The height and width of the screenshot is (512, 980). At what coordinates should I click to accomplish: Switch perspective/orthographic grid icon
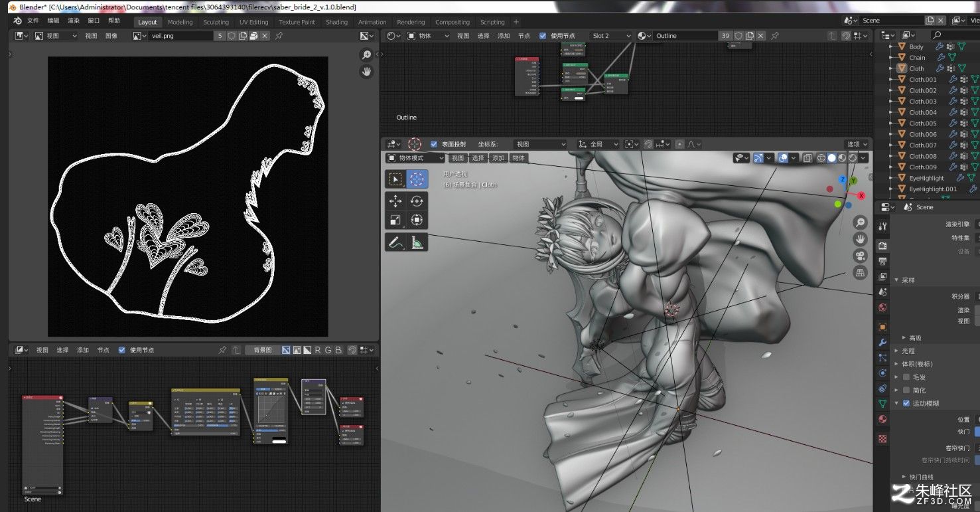(x=860, y=273)
